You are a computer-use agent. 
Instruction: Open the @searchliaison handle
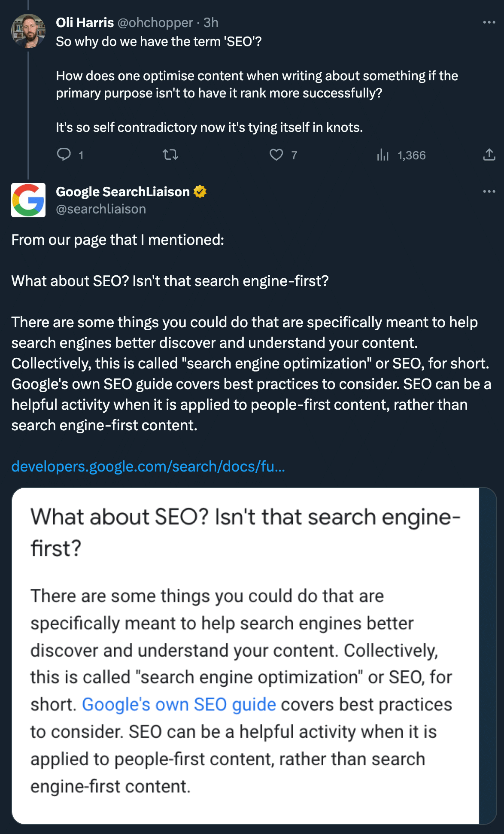[101, 209]
